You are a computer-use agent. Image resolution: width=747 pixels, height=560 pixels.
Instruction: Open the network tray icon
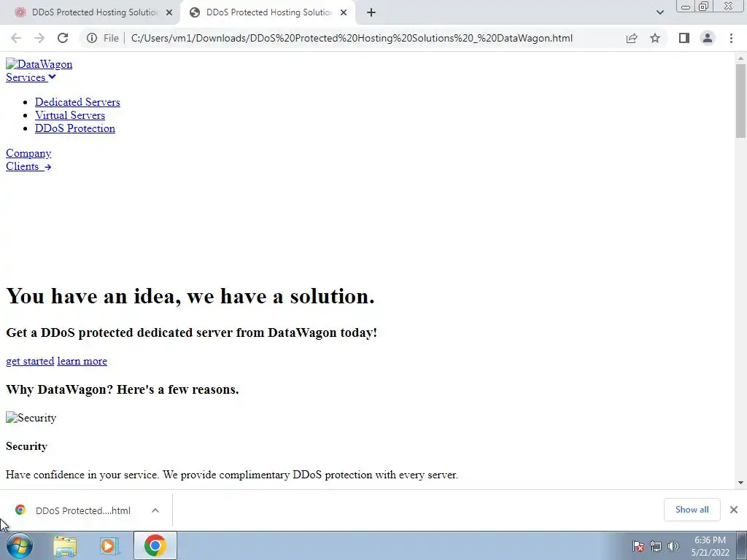click(656, 546)
